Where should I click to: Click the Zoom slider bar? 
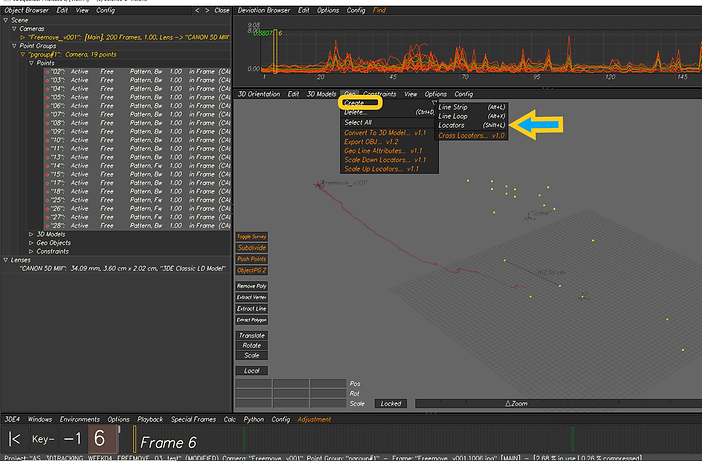pyautogui.click(x=558, y=403)
